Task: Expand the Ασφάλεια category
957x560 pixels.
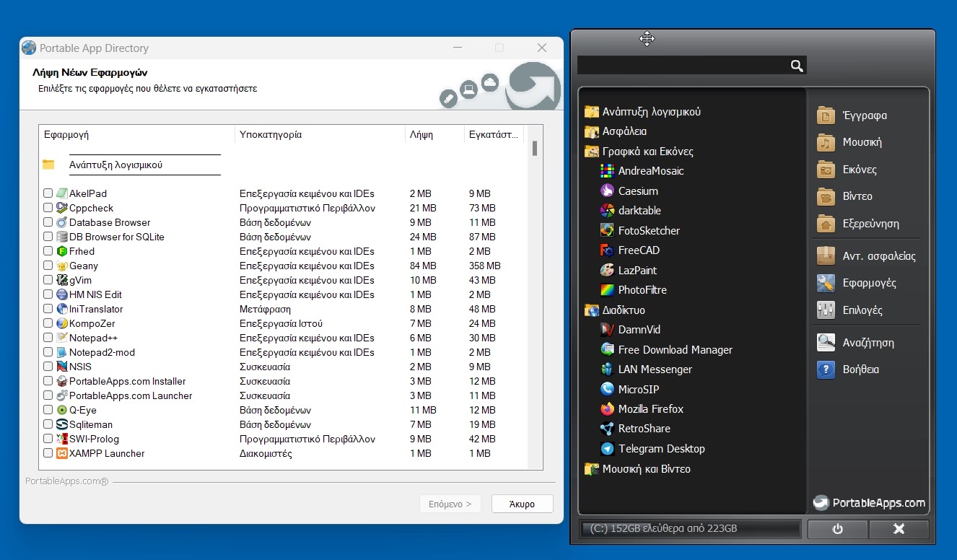Action: (x=616, y=131)
